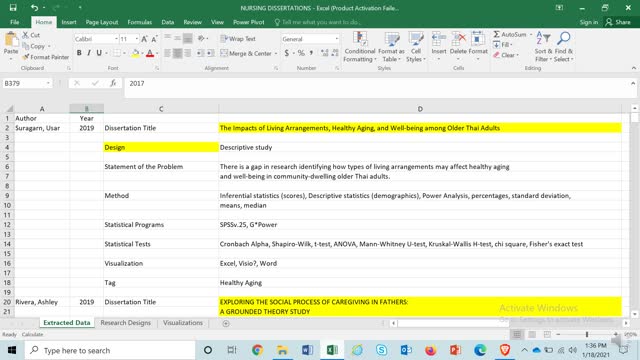Click the Windows search box in the taskbar
The image size is (640, 360).
(110, 350)
